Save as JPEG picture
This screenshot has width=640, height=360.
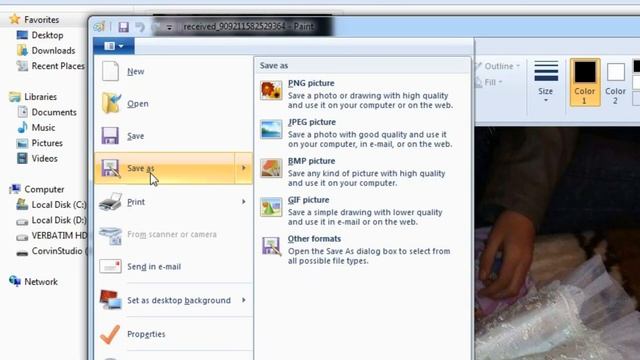tap(362, 133)
